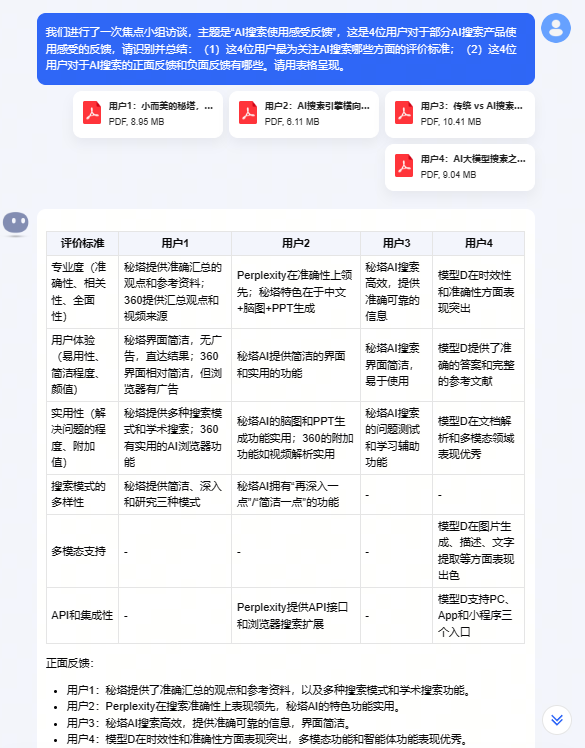Click the cell 模型D支持PC、App和小程序三个入口
The image size is (585, 748).
[479, 615]
